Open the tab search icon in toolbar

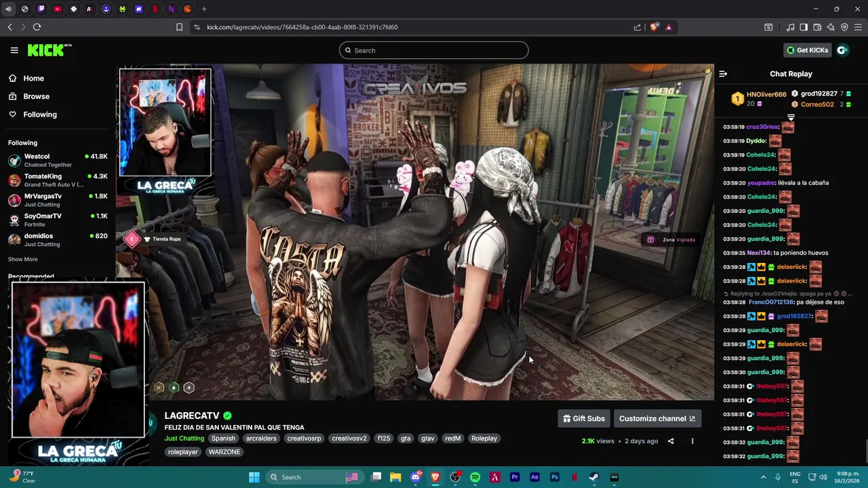point(768,27)
